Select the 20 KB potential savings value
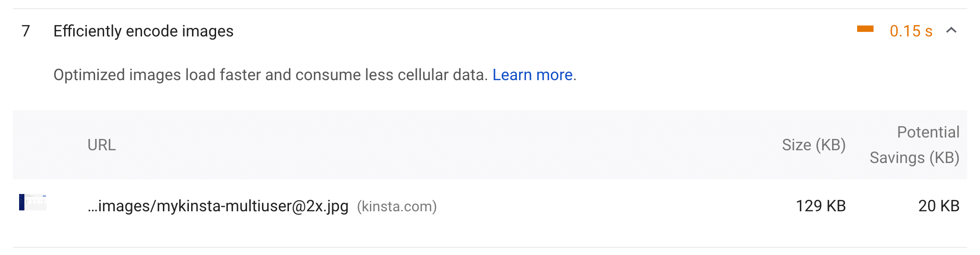 tap(939, 206)
